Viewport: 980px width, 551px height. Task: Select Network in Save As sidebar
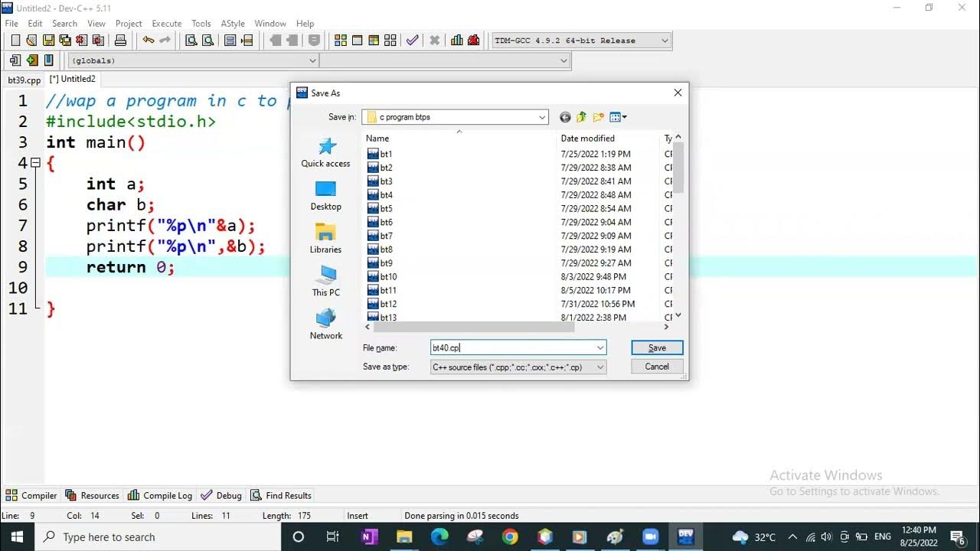point(325,324)
